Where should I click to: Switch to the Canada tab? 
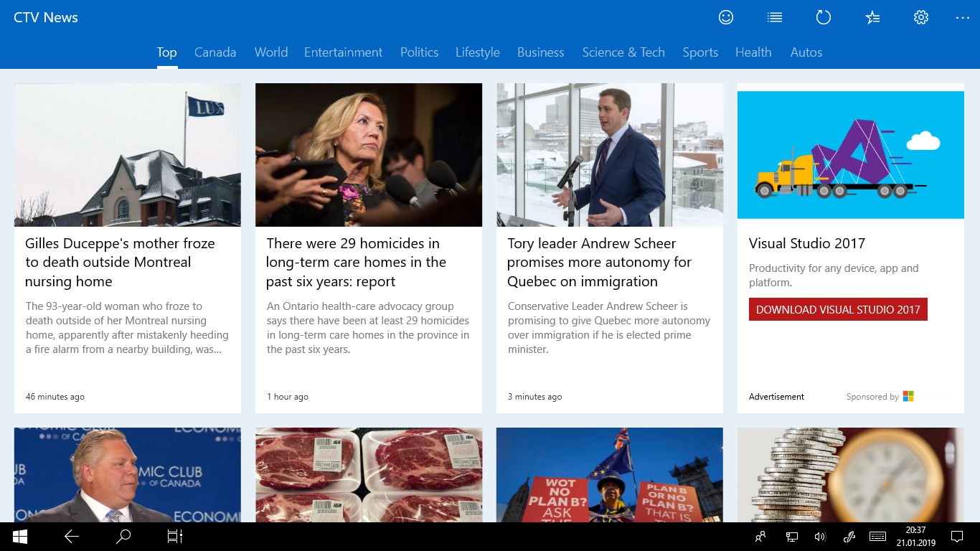point(215,52)
